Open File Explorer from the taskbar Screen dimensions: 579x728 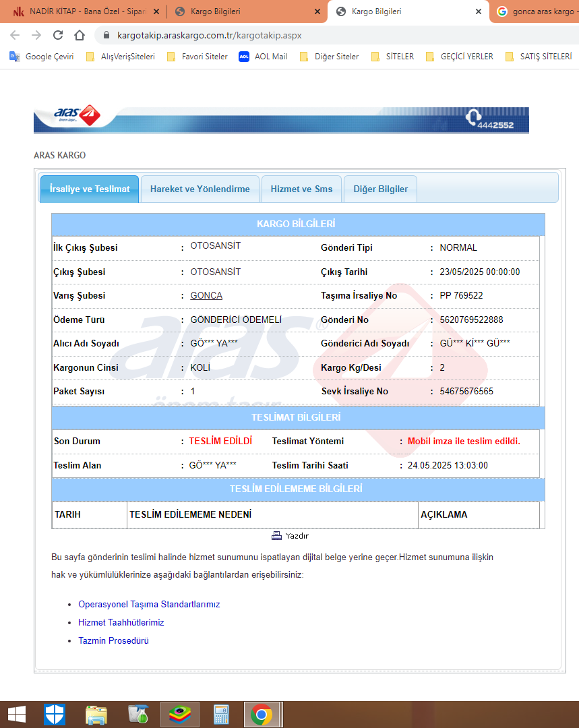[x=96, y=715]
